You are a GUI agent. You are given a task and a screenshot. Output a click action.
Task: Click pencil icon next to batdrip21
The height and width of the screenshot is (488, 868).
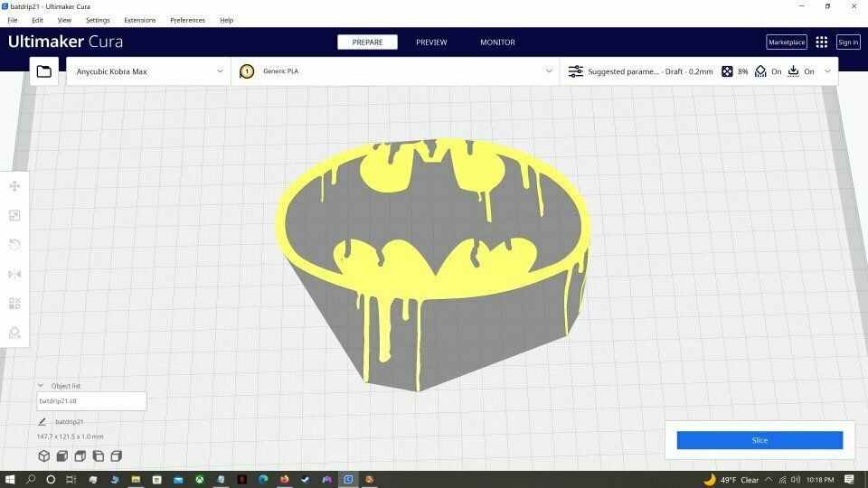point(42,422)
